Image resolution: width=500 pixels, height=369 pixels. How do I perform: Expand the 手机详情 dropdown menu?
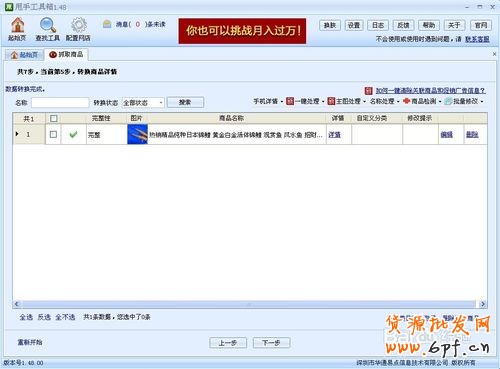pos(268,101)
